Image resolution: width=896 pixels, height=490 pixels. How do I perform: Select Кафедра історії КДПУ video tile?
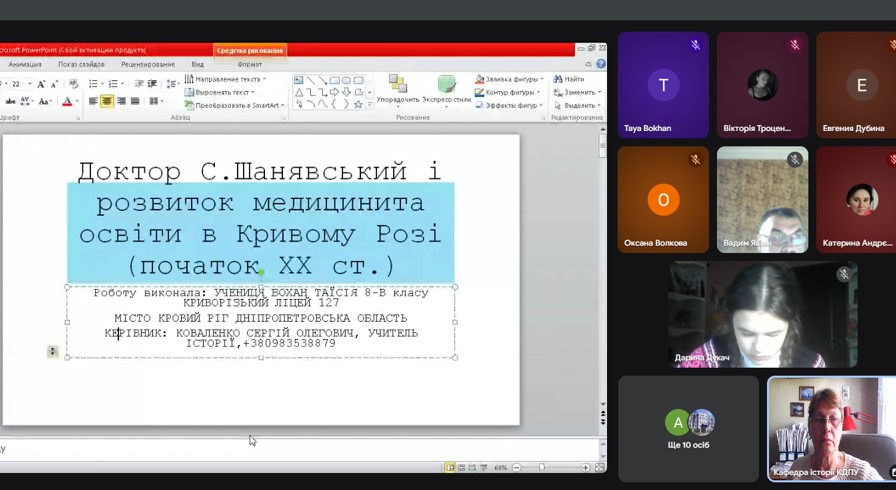coord(831,428)
